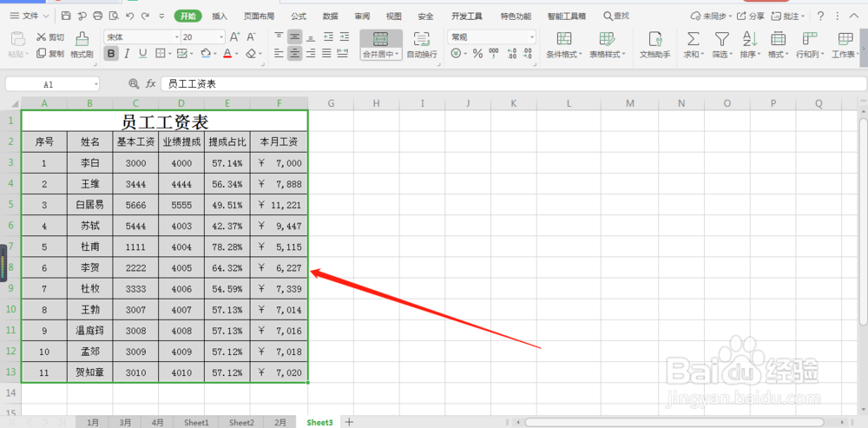Click the zoom magnifier icon beside fx
This screenshot has width=868, height=428.
pyautogui.click(x=134, y=83)
